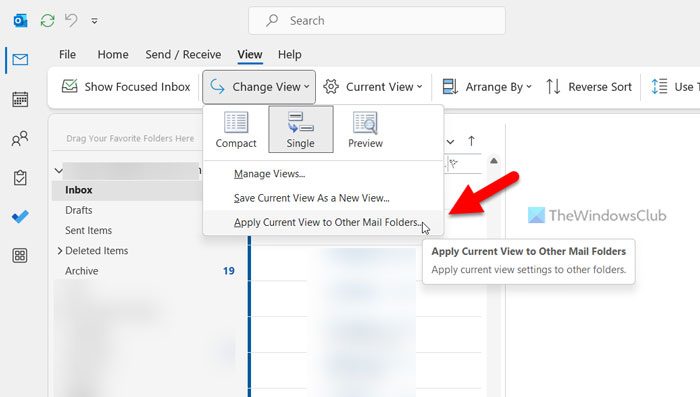The width and height of the screenshot is (700, 397).
Task: Click the Outlook app icon in title bar
Action: [21, 21]
